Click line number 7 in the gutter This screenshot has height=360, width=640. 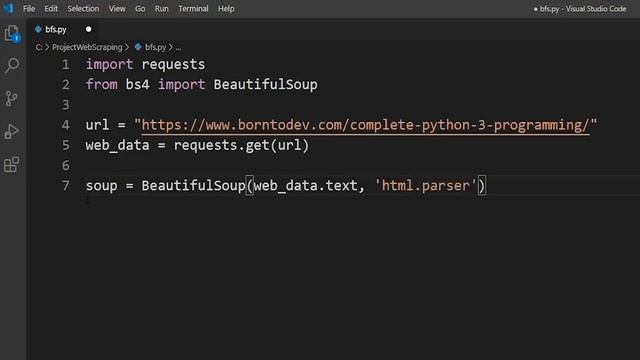tap(65, 186)
